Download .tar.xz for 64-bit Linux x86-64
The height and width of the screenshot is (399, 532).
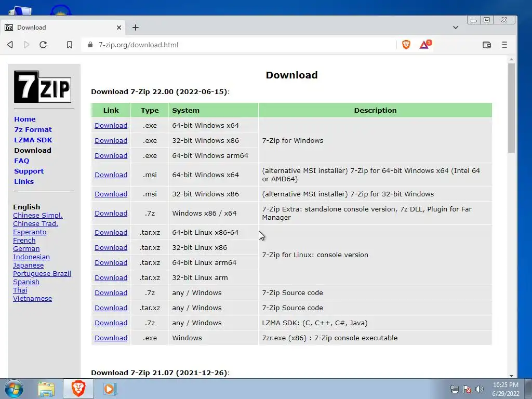pyautogui.click(x=111, y=232)
